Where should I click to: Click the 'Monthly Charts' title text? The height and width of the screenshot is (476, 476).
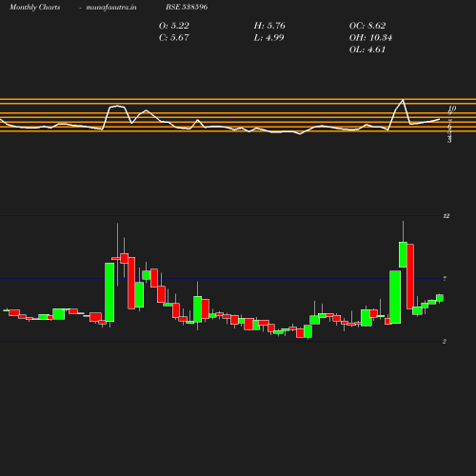34,7
